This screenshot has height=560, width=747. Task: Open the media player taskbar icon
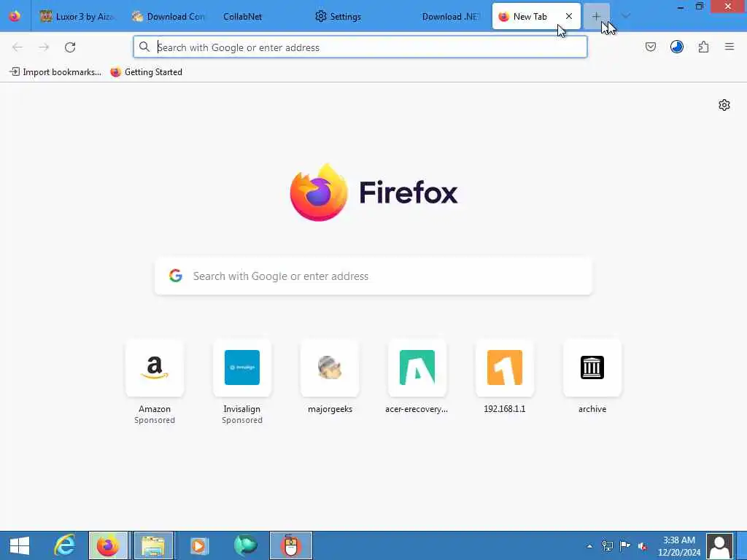point(198,545)
